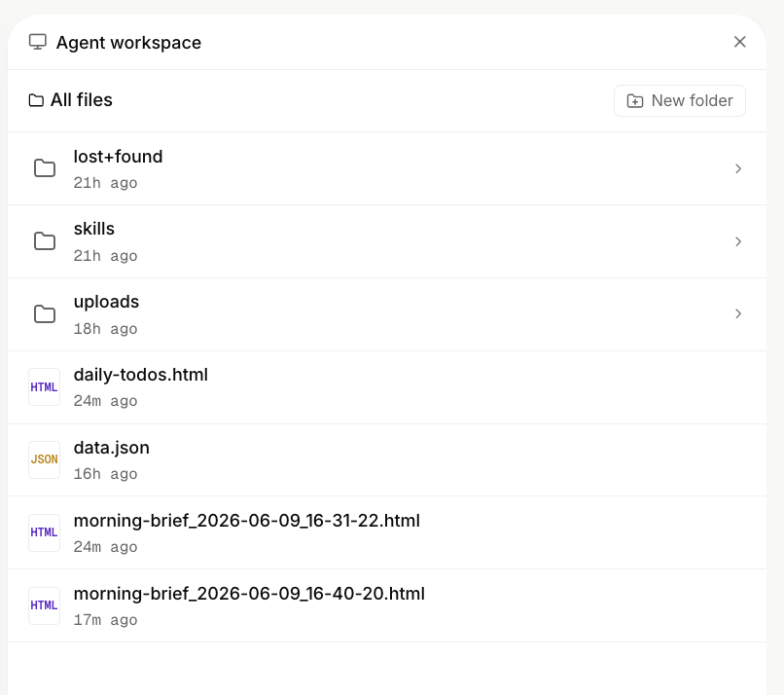This screenshot has height=695, width=784.
Task: Click HTML icon for morning-brief 16-31-22 file
Action: click(44, 532)
